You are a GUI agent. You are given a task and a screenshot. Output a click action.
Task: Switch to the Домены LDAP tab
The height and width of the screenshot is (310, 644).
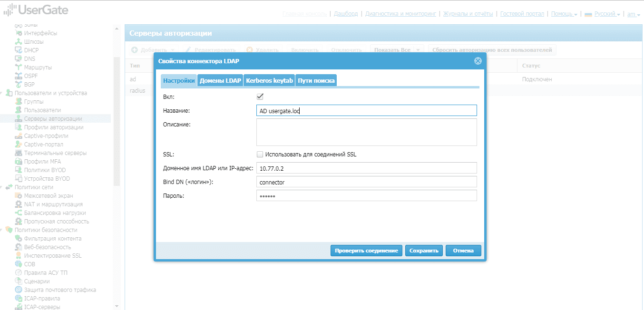(x=220, y=81)
